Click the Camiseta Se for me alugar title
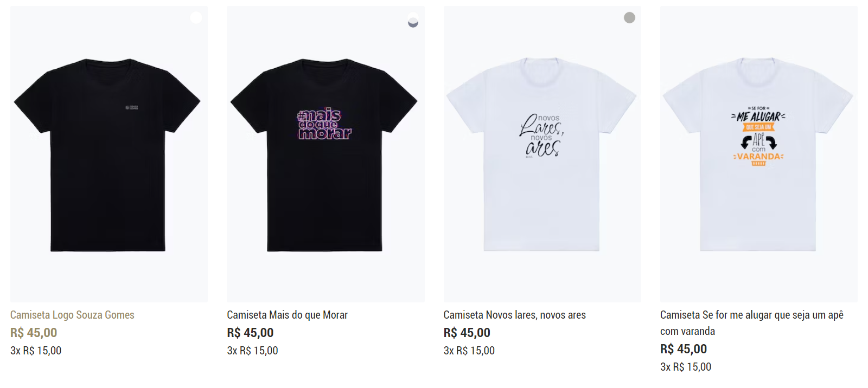Viewport: 868px width, 388px height. pyautogui.click(x=751, y=315)
